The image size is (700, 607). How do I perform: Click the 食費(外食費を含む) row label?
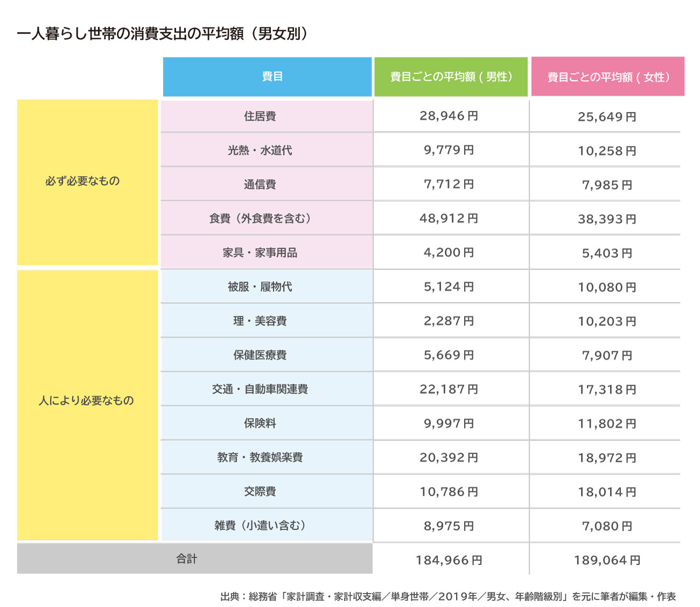point(260,219)
